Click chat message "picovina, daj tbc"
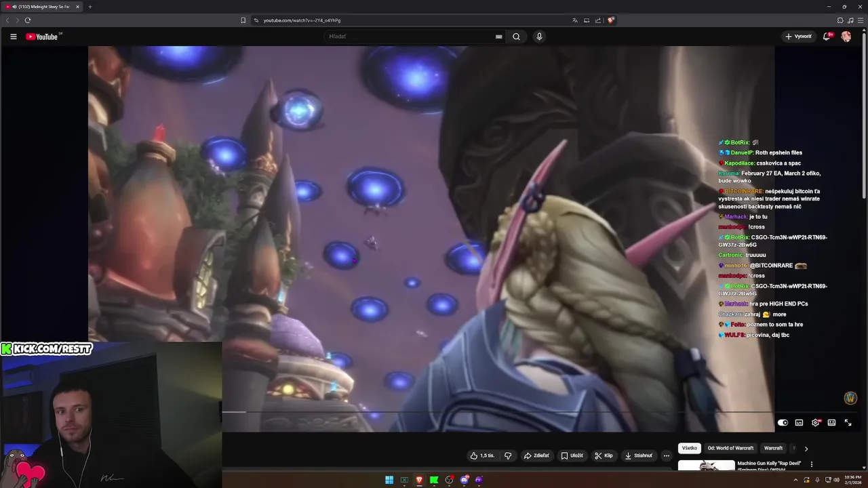 (x=768, y=335)
